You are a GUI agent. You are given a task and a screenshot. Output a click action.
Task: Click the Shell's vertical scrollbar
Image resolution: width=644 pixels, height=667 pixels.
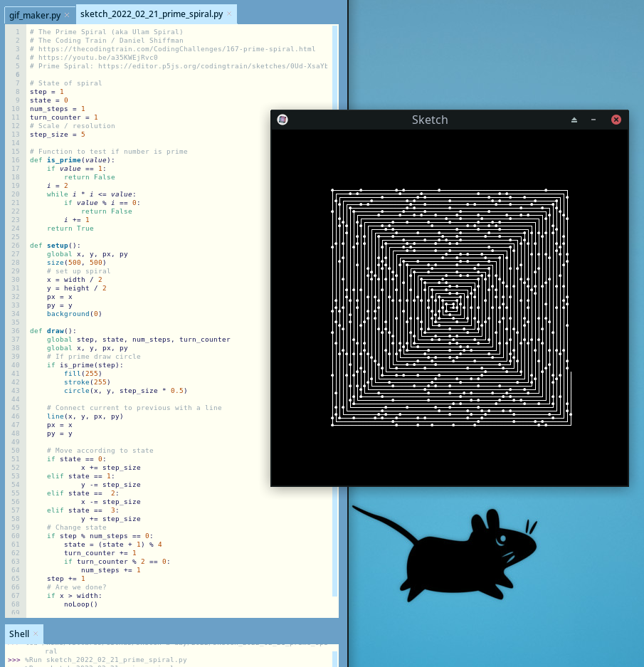pyautogui.click(x=334, y=655)
